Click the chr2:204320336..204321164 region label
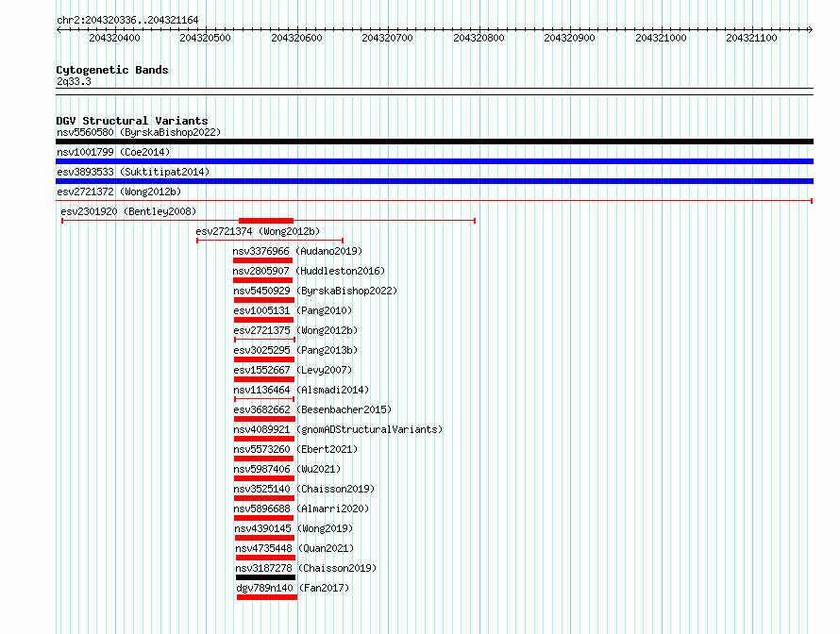840x634 pixels. pyautogui.click(x=127, y=21)
